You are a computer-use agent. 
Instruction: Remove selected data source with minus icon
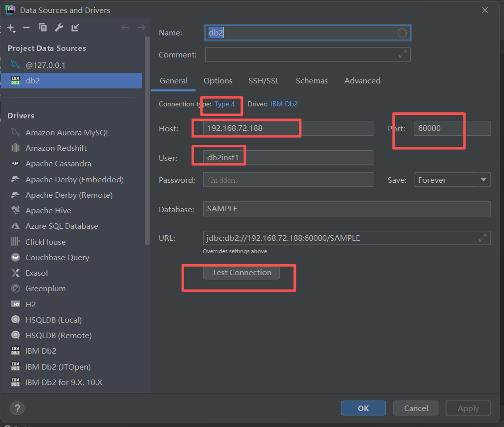click(x=26, y=28)
